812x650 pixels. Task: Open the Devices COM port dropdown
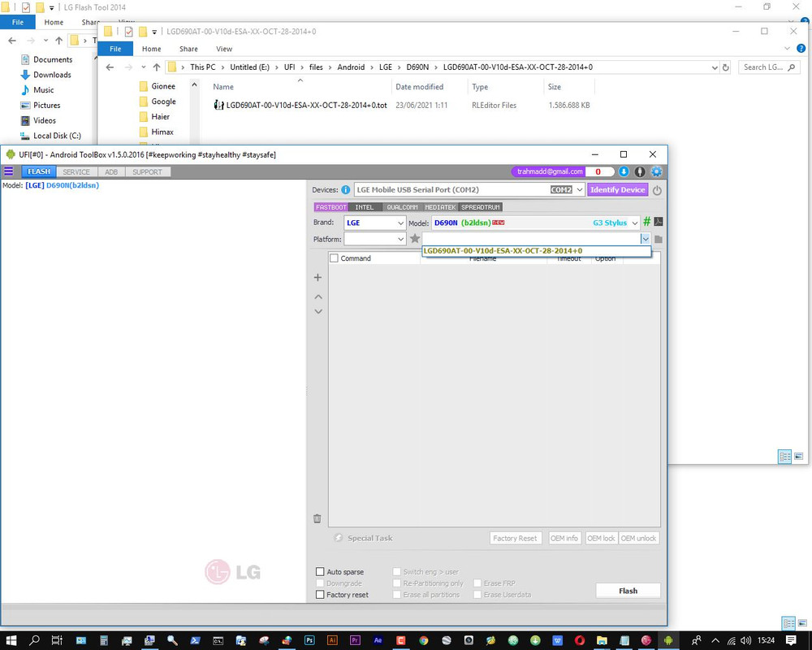[x=580, y=189]
